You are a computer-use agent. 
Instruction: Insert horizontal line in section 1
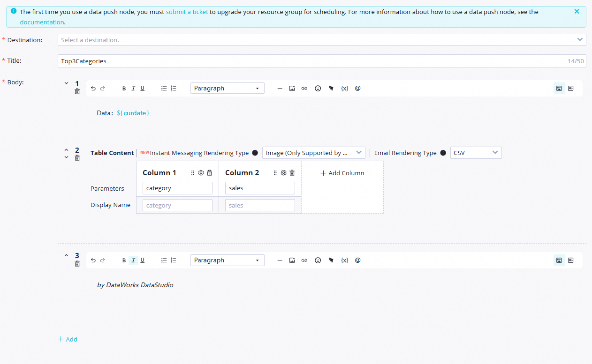(x=280, y=88)
